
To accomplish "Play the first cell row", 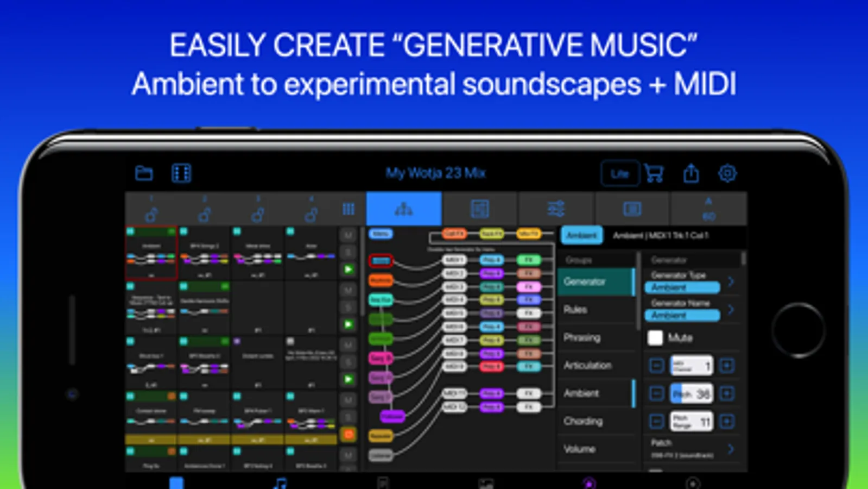I will coord(349,269).
